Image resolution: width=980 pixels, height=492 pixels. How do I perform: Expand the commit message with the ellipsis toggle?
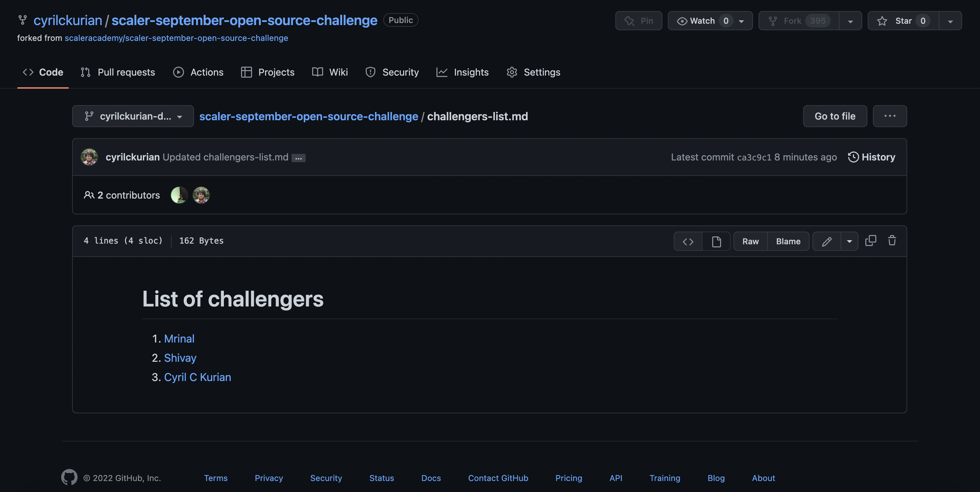click(x=298, y=158)
